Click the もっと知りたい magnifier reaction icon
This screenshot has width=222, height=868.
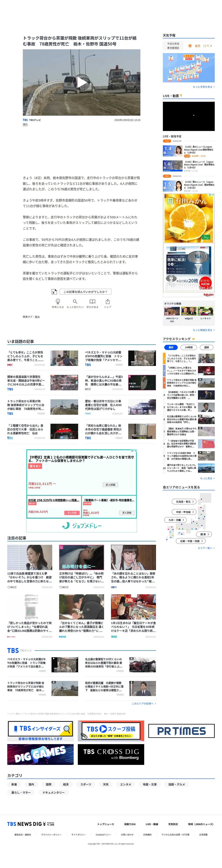coord(75,302)
